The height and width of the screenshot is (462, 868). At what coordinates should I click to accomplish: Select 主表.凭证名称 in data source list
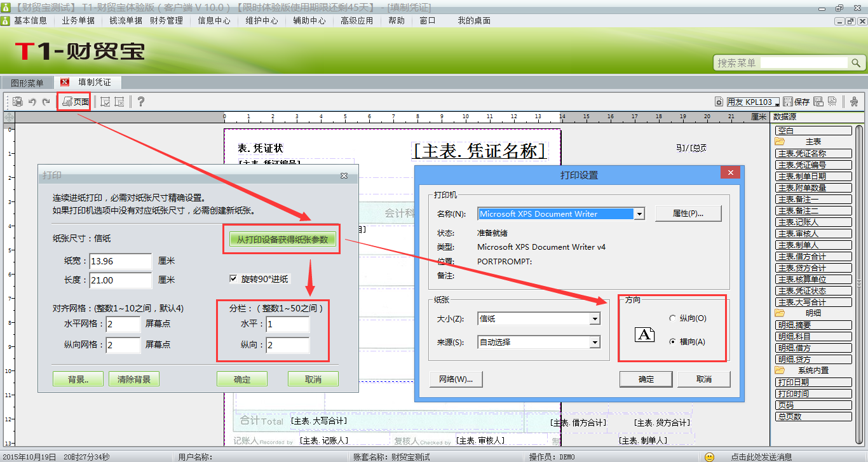pyautogui.click(x=813, y=153)
